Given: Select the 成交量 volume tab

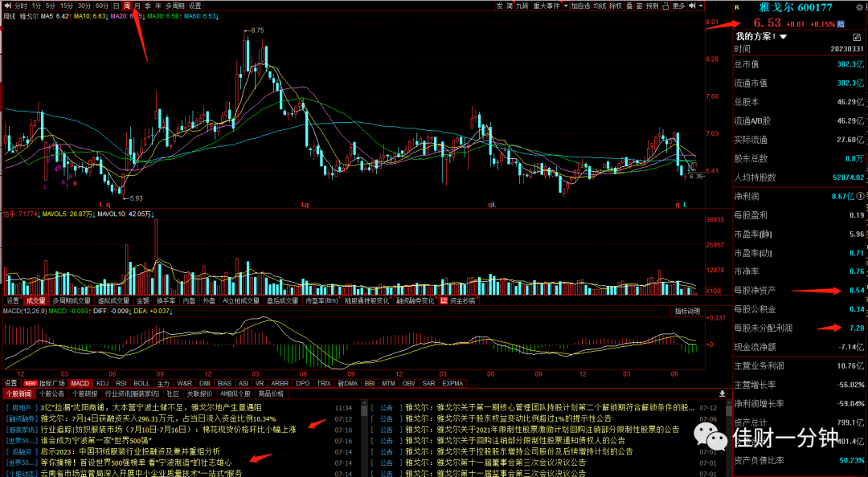Looking at the screenshot, I should pos(35,301).
